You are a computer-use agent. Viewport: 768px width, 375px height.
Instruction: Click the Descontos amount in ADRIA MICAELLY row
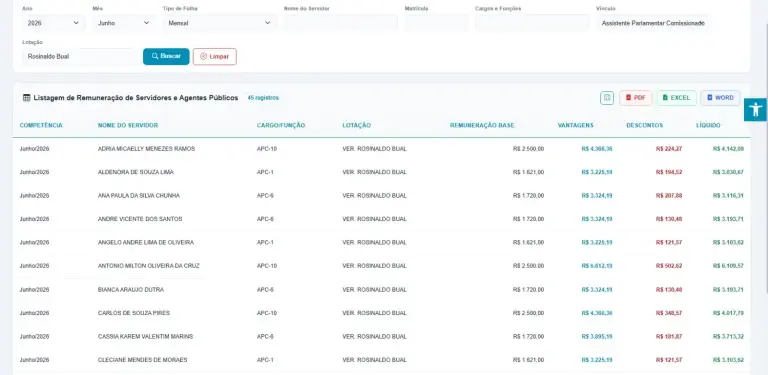click(669, 149)
